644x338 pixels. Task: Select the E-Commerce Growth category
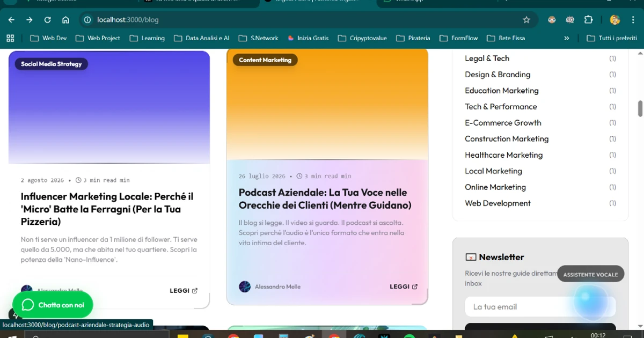coord(503,123)
